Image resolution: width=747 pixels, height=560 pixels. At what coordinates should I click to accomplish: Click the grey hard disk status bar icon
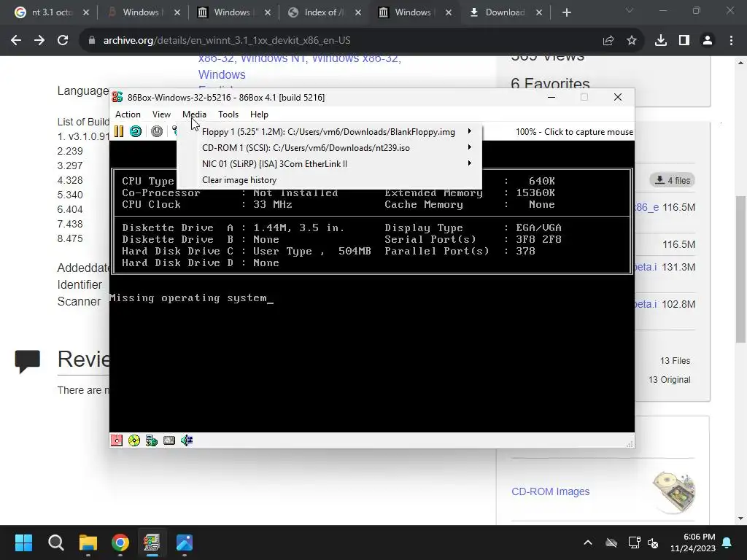pyautogui.click(x=169, y=440)
